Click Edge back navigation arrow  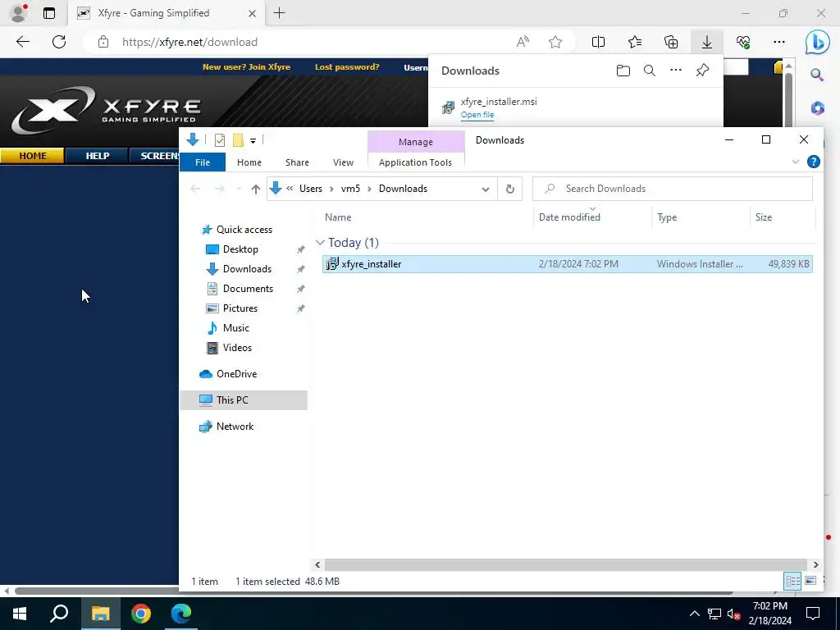tap(22, 42)
